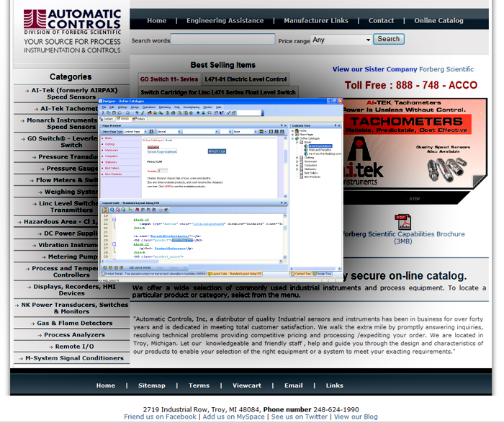Click Layout Code horizontal scrollbar
Screen dimensions: 504x423
192,261
